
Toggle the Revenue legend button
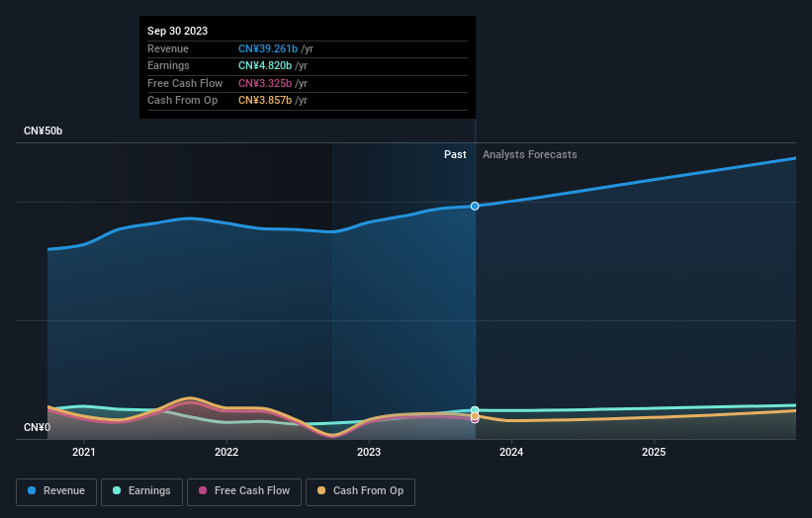tap(56, 491)
